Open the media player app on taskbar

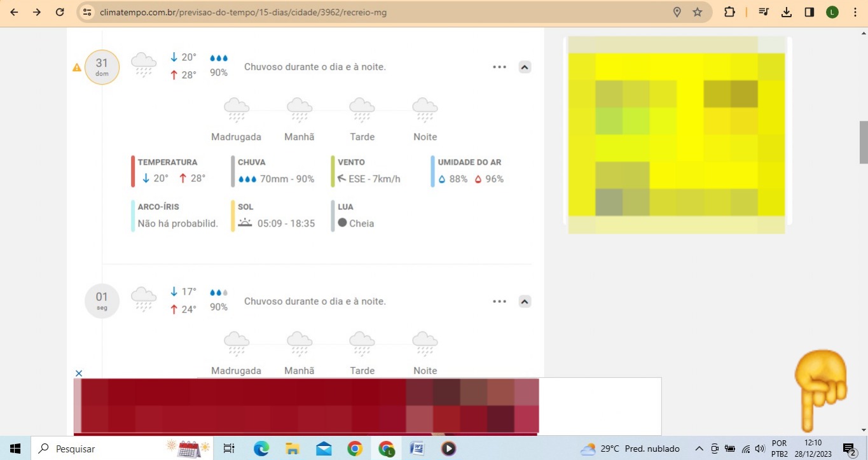click(448, 449)
